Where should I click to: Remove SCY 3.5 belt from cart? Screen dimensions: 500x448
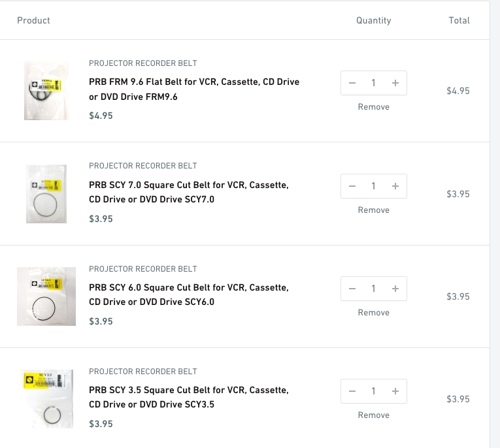point(373,415)
